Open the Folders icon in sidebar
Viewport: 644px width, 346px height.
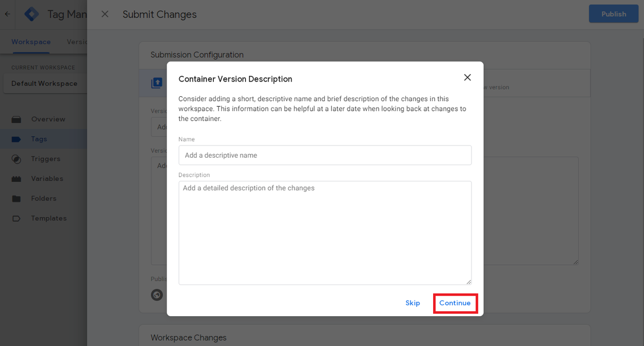[x=16, y=198]
